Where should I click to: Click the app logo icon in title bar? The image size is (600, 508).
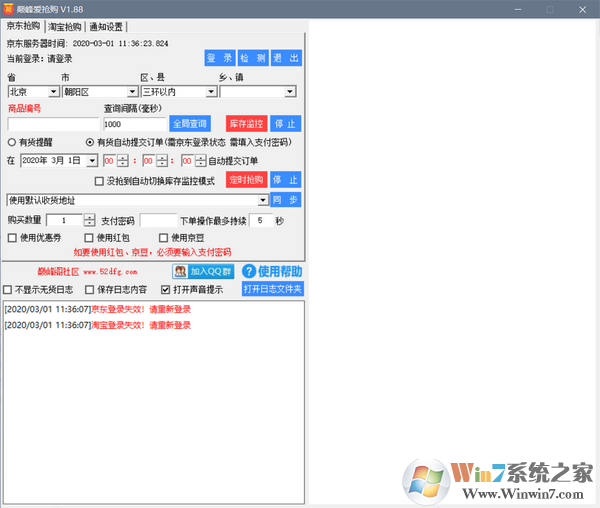pyautogui.click(x=10, y=8)
